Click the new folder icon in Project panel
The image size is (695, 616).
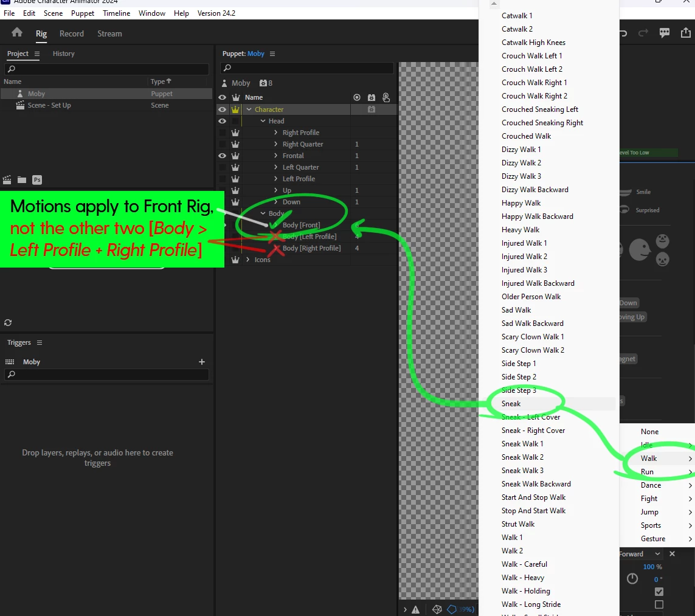tap(22, 179)
